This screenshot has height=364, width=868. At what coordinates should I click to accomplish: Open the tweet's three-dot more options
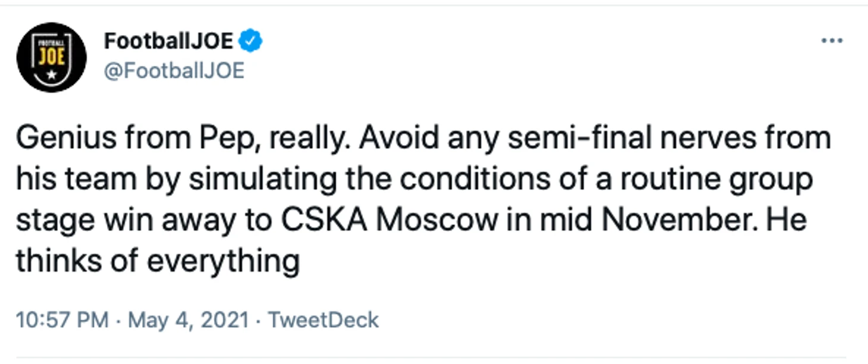click(832, 41)
